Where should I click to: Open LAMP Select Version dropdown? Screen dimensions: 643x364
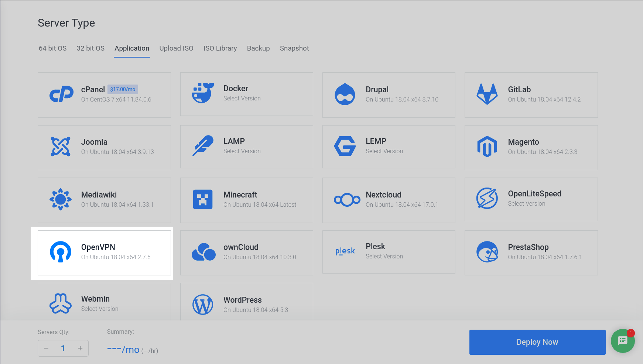(242, 151)
